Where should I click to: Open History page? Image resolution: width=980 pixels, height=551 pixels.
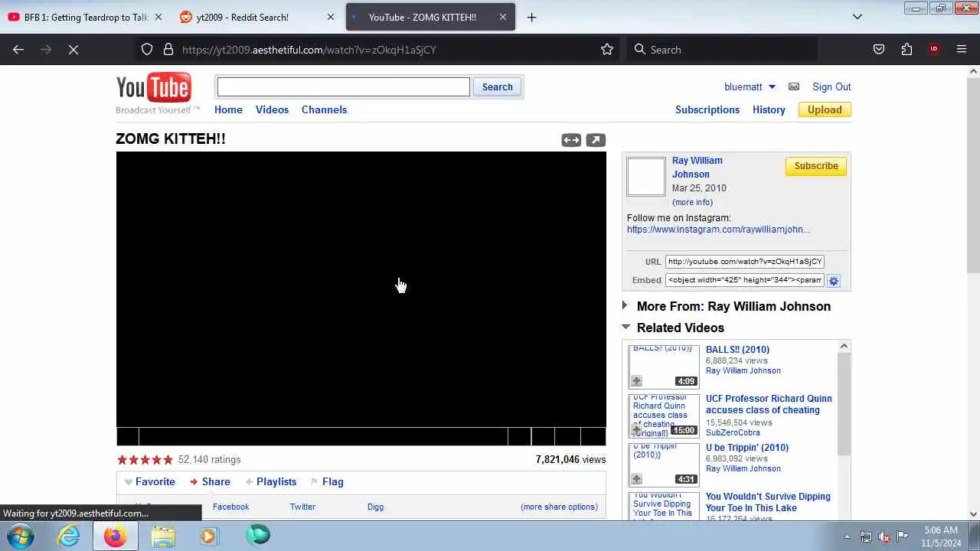tap(769, 109)
